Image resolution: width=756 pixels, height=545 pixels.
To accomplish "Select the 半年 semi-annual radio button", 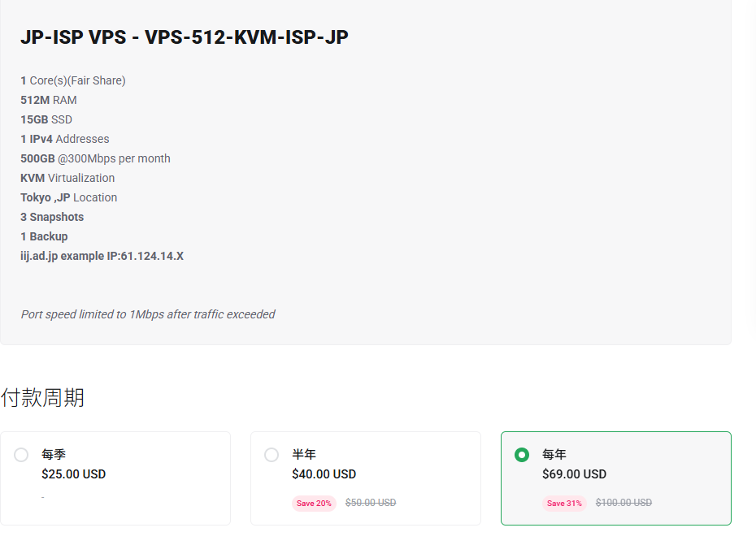I will [272, 454].
